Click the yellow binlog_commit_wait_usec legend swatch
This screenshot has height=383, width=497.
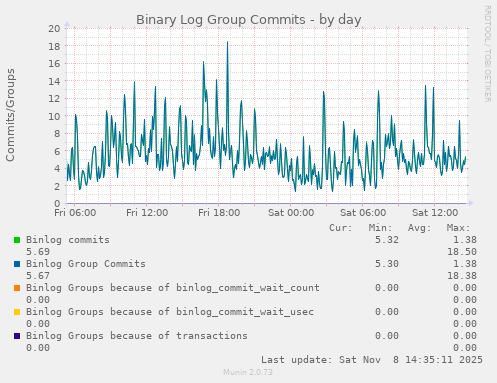pyautogui.click(x=17, y=312)
